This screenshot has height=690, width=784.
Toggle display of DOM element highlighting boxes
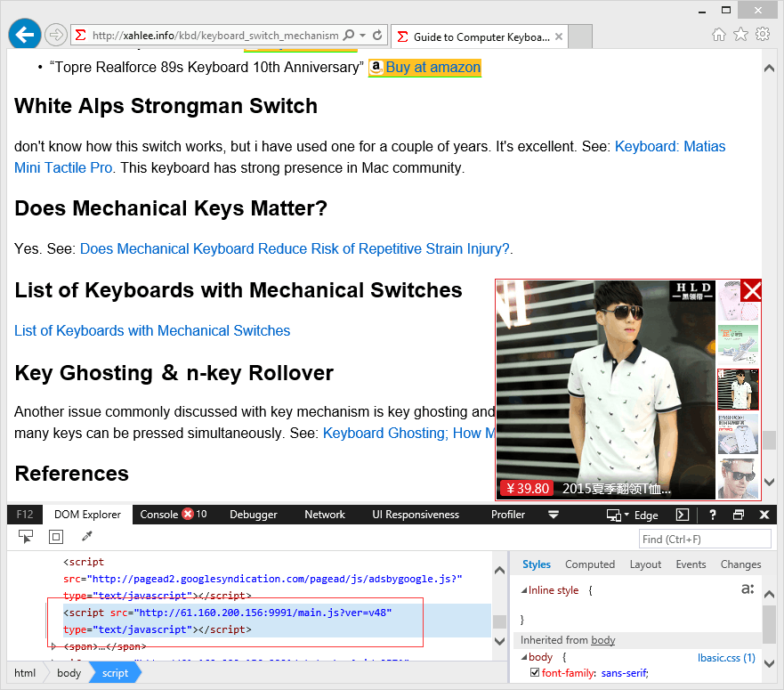56,537
